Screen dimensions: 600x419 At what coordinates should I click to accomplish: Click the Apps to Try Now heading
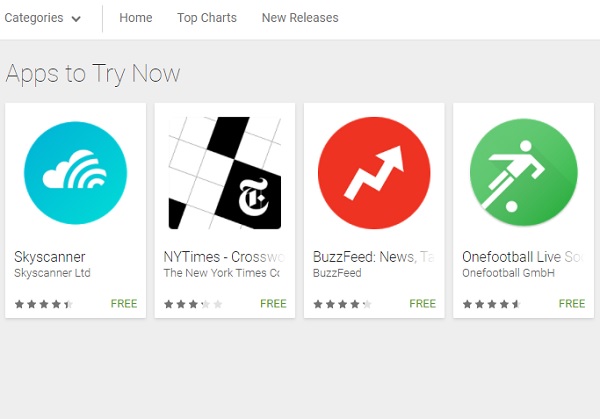93,73
